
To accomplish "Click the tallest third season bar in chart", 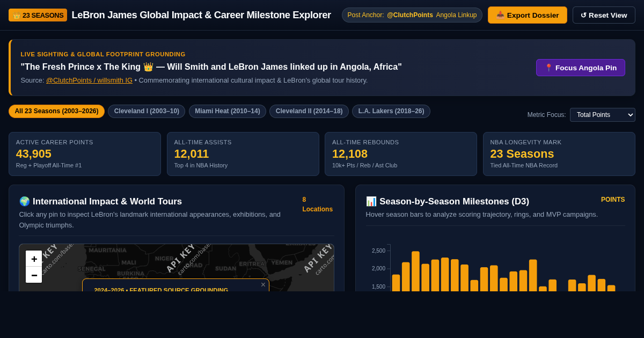I will coord(415,271).
